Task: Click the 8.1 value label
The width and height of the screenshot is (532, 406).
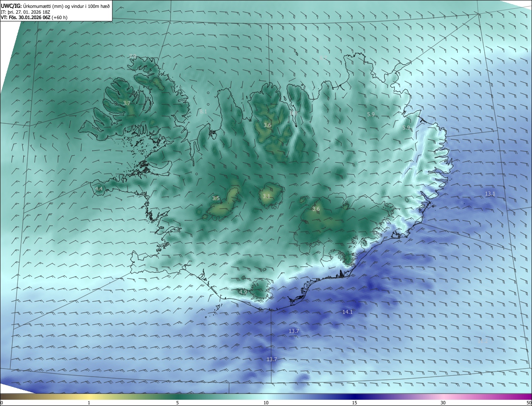Action: [203, 111]
